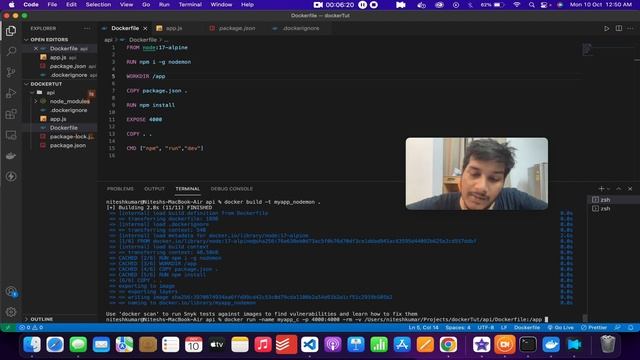The image size is (640, 360).
Task: Click the errors and warnings counter
Action: [x=31, y=327]
